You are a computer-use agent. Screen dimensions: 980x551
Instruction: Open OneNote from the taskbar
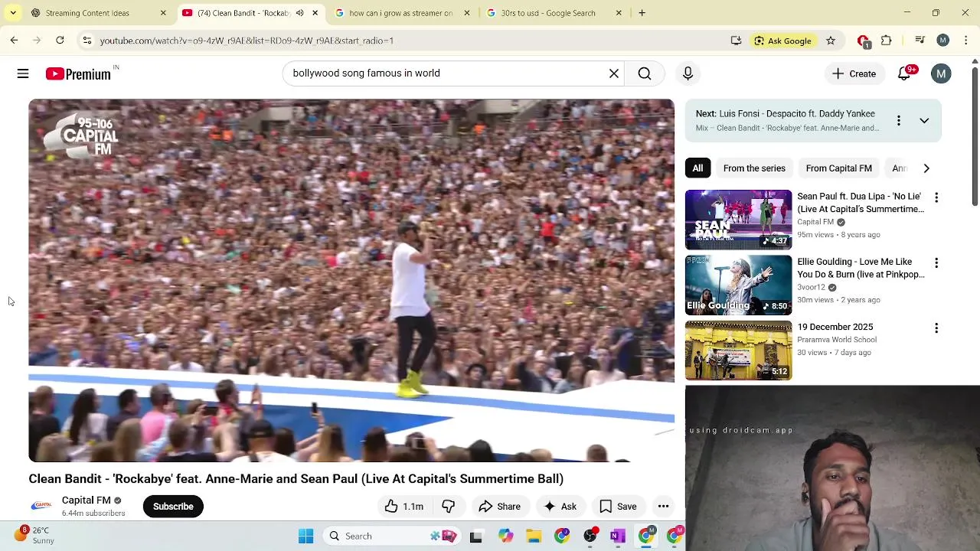(x=617, y=536)
